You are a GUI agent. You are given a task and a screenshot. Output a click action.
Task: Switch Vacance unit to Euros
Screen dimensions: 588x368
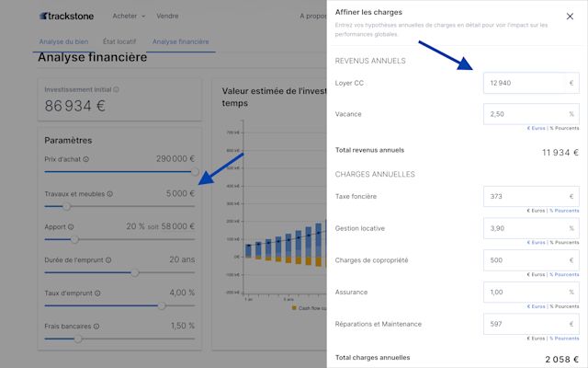(537, 128)
